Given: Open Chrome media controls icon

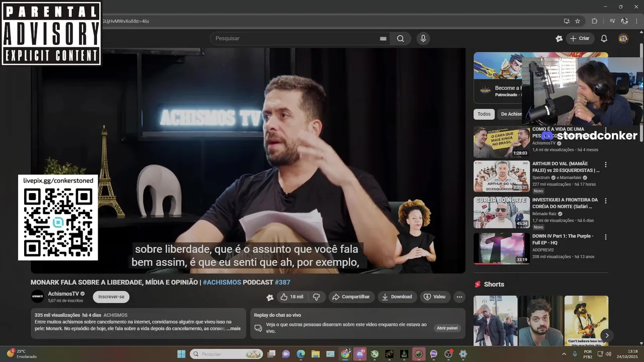Looking at the screenshot, I should [612, 21].
